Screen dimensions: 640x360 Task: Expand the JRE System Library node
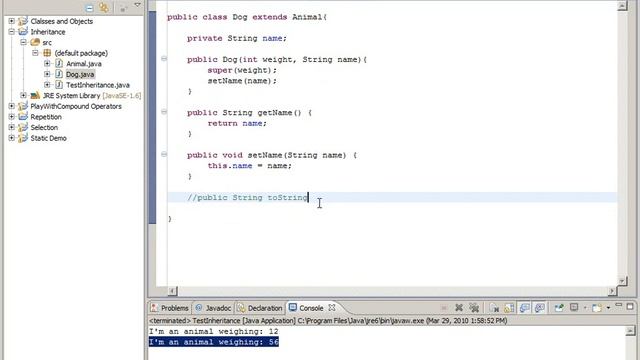(x=23, y=96)
